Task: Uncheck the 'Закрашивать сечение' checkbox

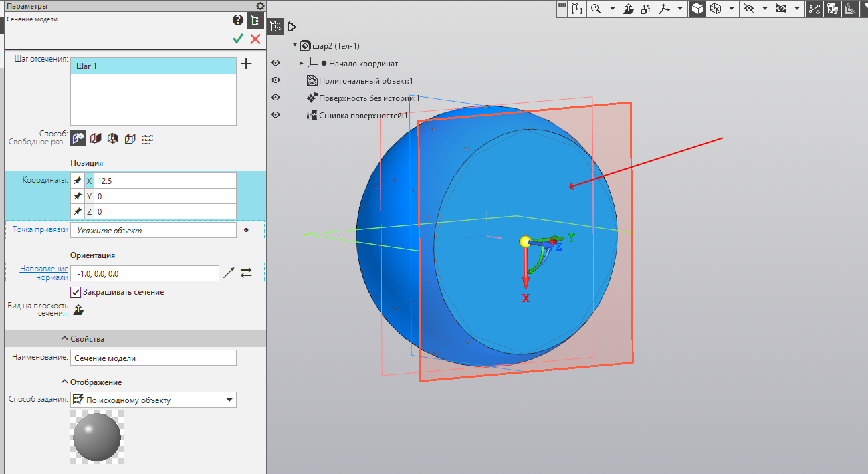Action: (x=76, y=292)
